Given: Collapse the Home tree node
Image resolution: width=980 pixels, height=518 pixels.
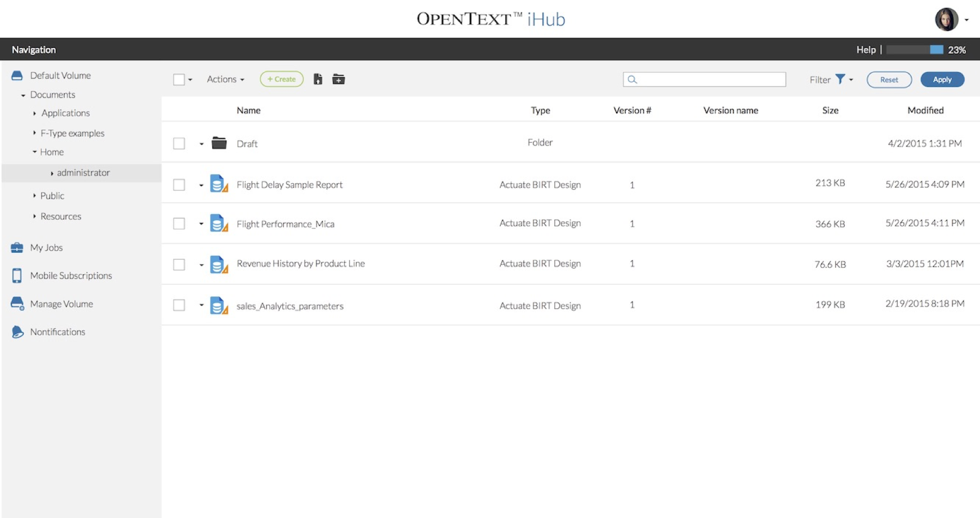Looking at the screenshot, I should tap(34, 152).
